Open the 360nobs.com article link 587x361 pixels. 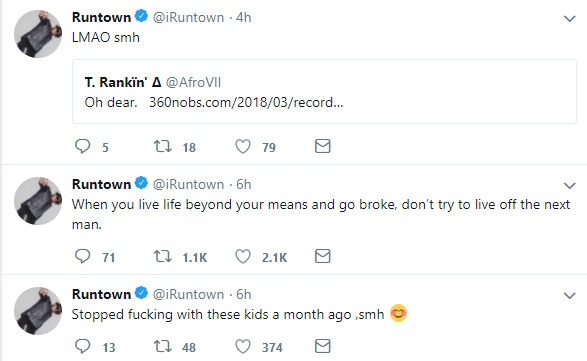click(246, 102)
